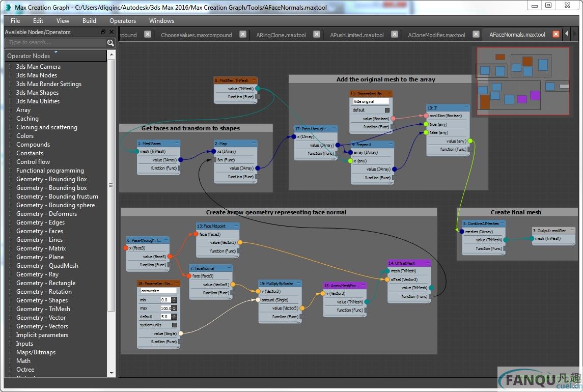Close the APushLimited.maxtool tab
Viewport: 583px width, 392px height.
coord(395,34)
